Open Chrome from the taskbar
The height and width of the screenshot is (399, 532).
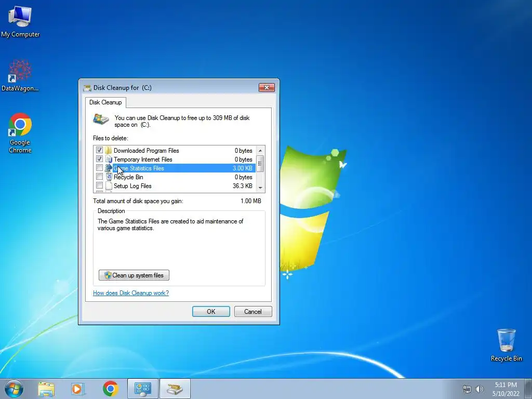[x=111, y=389]
